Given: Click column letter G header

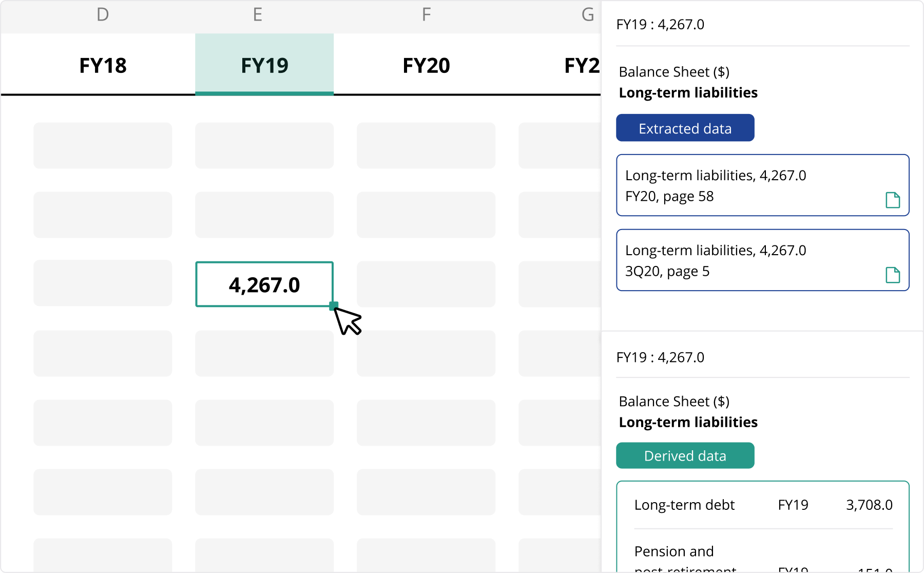Looking at the screenshot, I should point(587,14).
